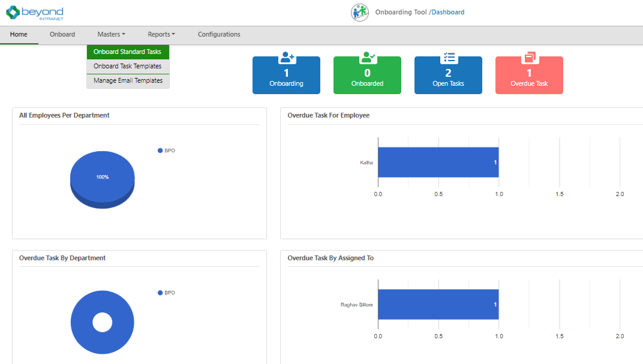
Task: Open the Masters dropdown
Action: coord(110,34)
